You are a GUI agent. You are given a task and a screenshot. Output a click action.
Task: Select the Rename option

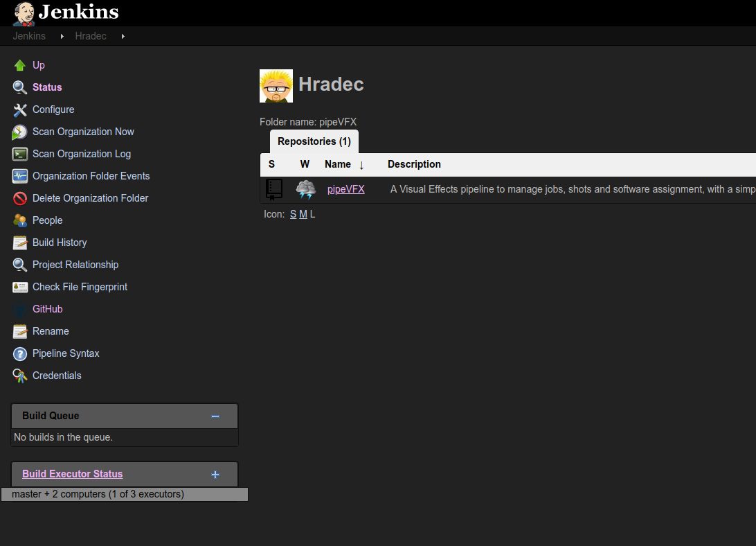pyautogui.click(x=51, y=332)
